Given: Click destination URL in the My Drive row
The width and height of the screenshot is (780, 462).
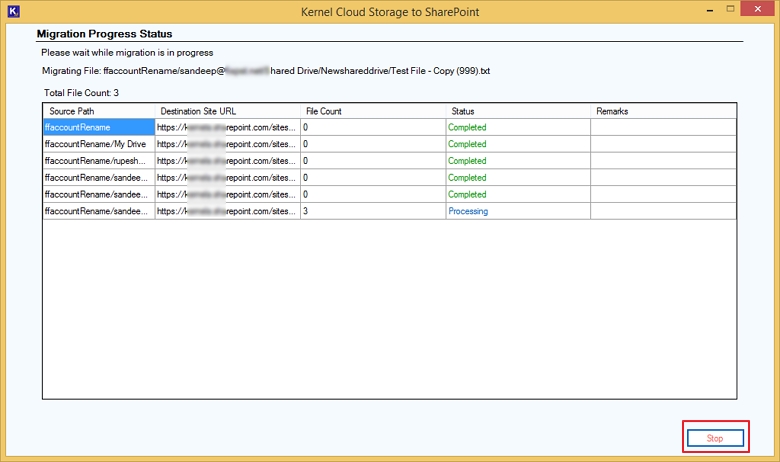Looking at the screenshot, I should tap(228, 144).
